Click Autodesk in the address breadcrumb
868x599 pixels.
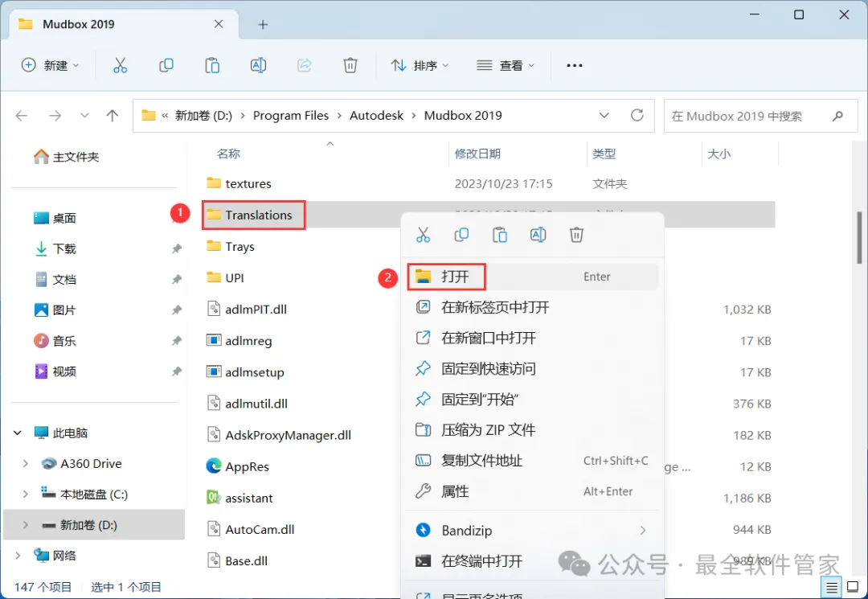(x=376, y=116)
